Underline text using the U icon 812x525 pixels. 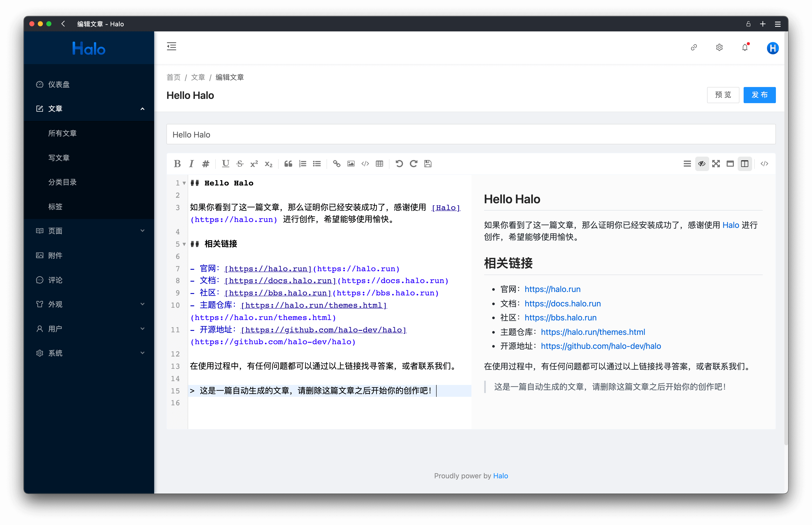point(226,164)
